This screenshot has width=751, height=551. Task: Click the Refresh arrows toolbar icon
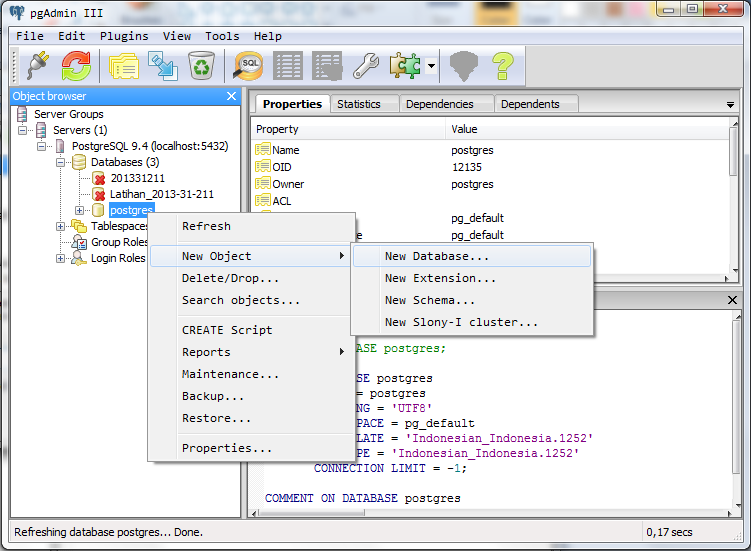(x=76, y=66)
